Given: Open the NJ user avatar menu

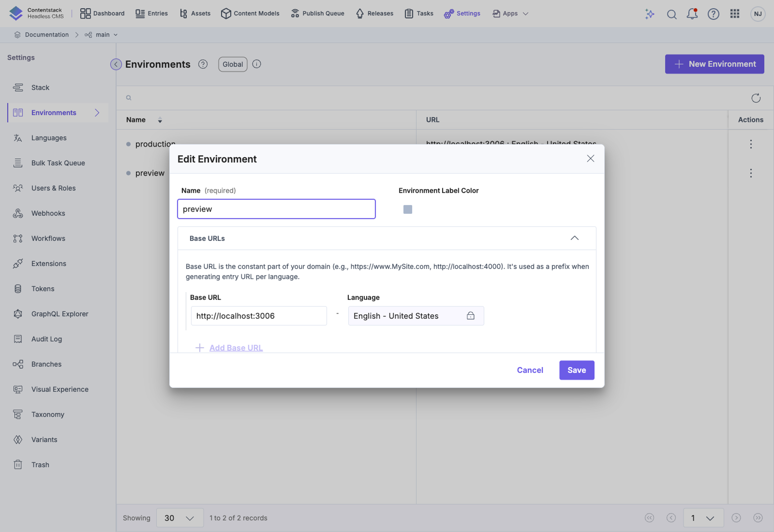Looking at the screenshot, I should click(x=757, y=14).
